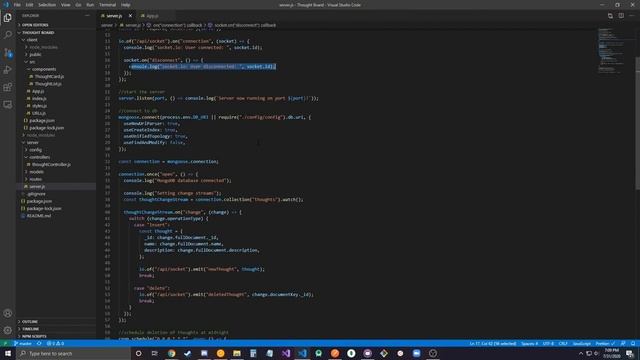This screenshot has height=360, width=640.
Task: Click the line and column indicator
Action: click(493, 344)
